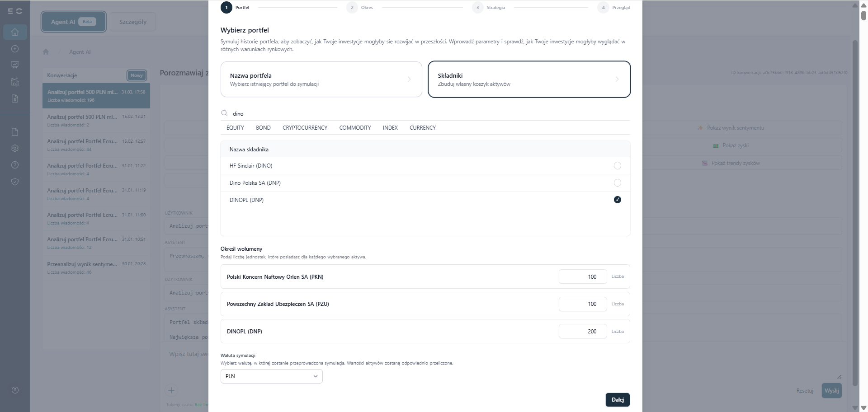Choose the Nazwa portfela option card

point(321,80)
